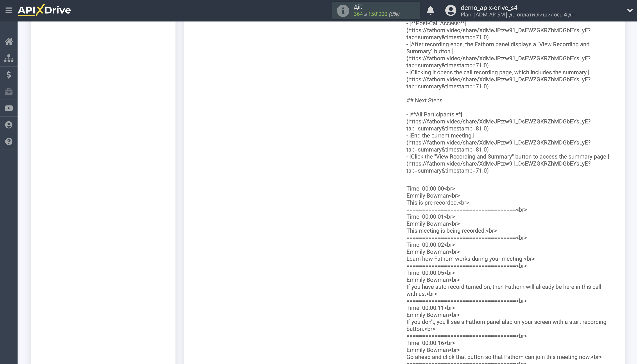The image size is (637, 364).
Task: Click the ApiX-Drive logo
Action: click(44, 10)
